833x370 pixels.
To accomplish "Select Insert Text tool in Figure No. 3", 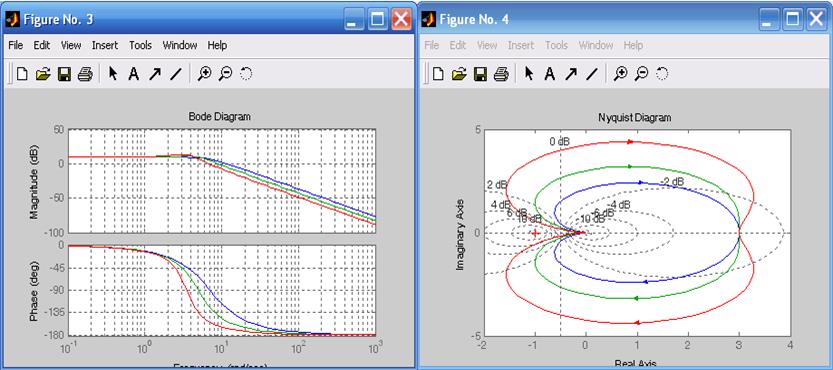I will coord(134,74).
